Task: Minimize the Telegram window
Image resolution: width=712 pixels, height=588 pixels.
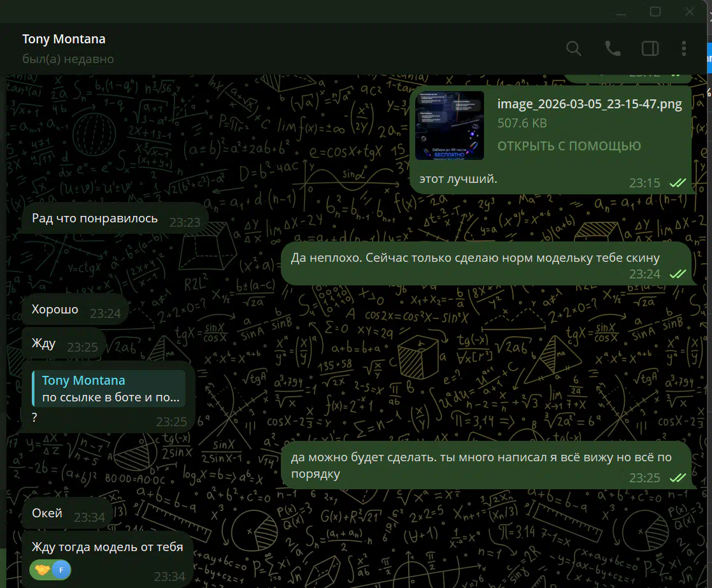Action: [x=621, y=11]
